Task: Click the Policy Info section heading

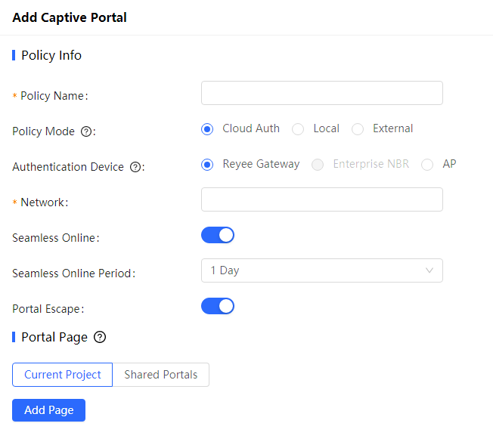Action: [x=51, y=55]
